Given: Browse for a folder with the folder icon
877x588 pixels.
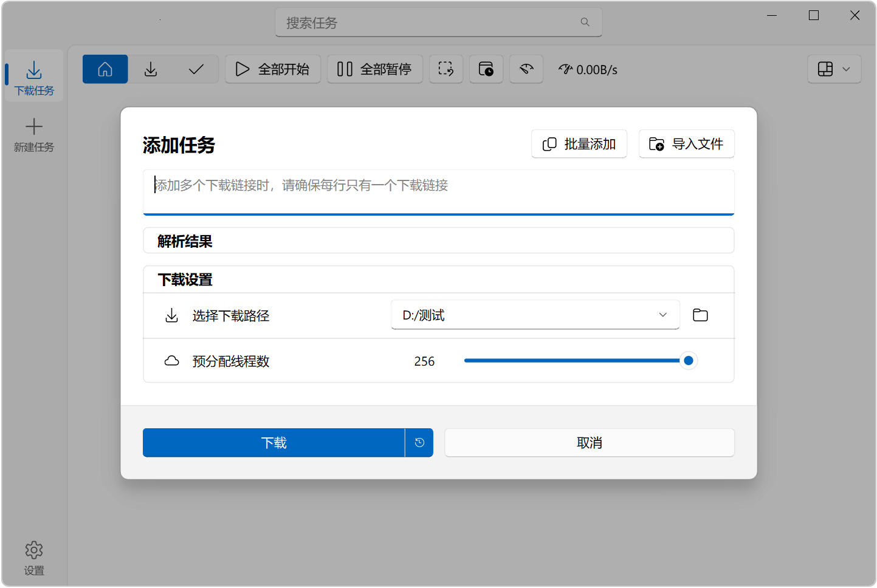Looking at the screenshot, I should [x=700, y=315].
